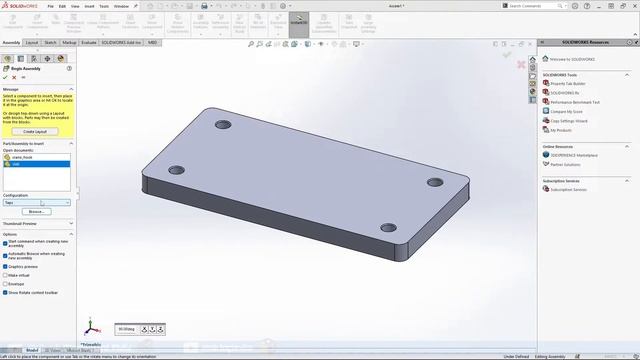
Task: Open the DisplayManager sphere tab icon
Action: tap(61, 59)
